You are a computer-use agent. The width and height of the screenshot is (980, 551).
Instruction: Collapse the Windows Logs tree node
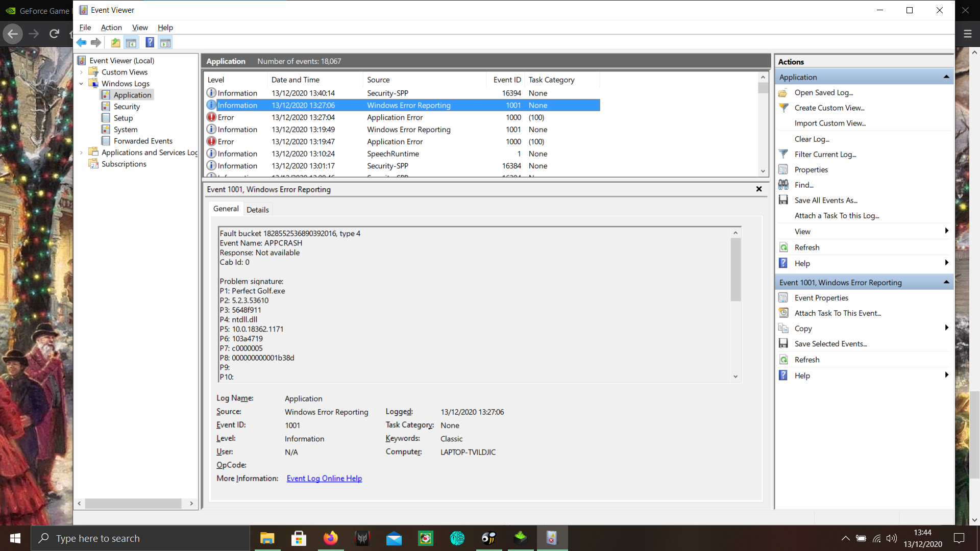[81, 84]
